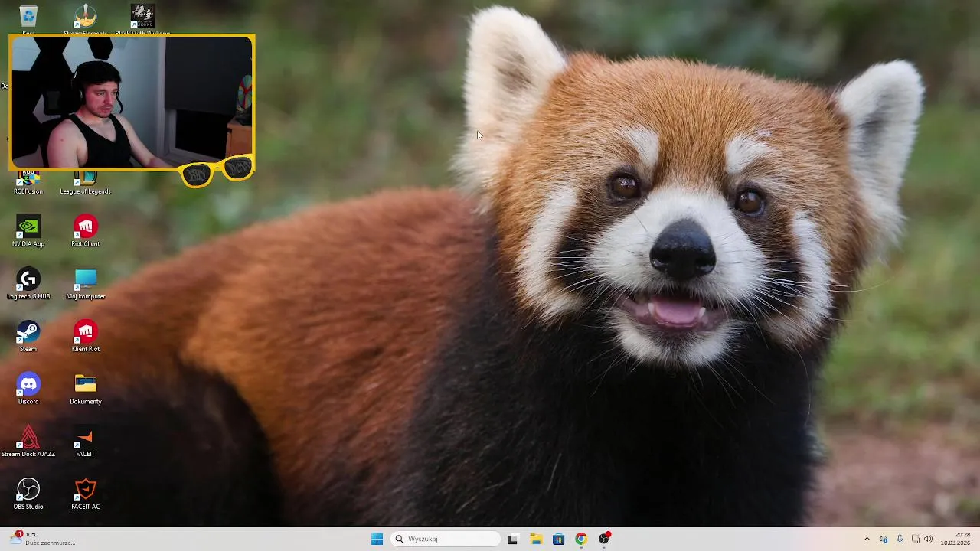Select the Stream Dock AJAZZ icon
Image resolution: width=980 pixels, height=551 pixels.
tap(28, 442)
